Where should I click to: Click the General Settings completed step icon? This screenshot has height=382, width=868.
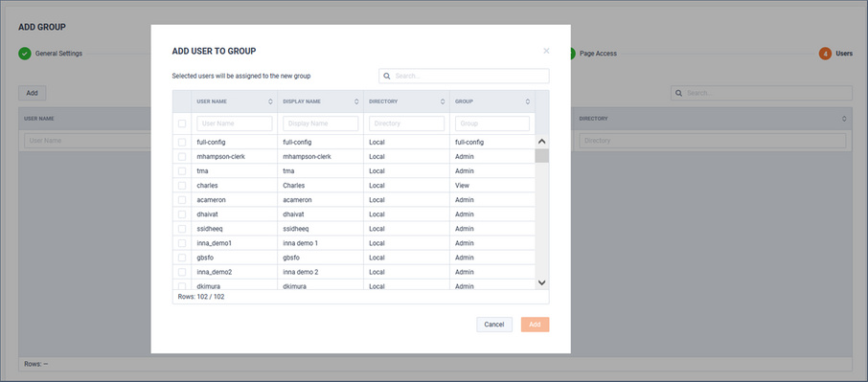tap(24, 54)
